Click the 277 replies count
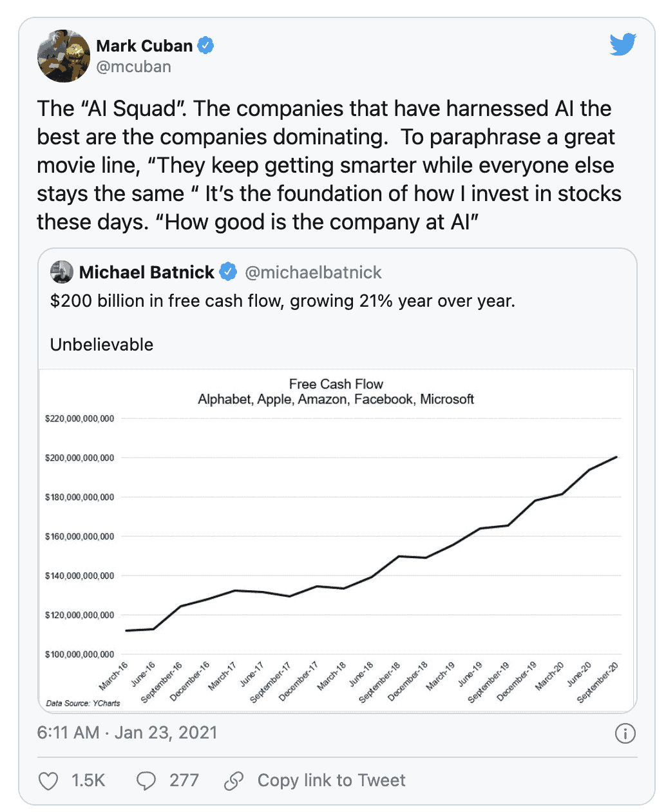The image size is (666, 812). tap(184, 780)
